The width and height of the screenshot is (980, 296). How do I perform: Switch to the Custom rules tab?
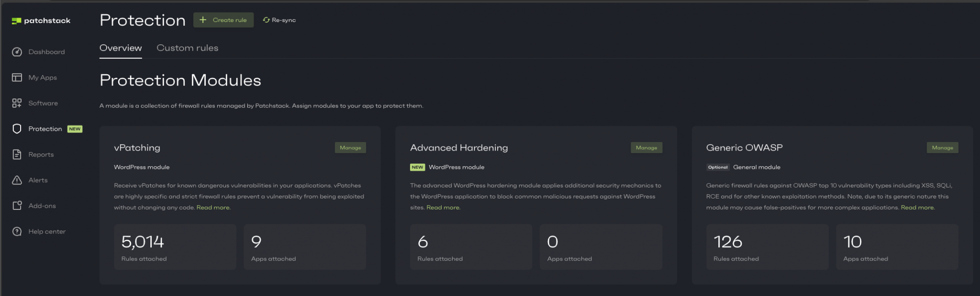click(x=188, y=48)
